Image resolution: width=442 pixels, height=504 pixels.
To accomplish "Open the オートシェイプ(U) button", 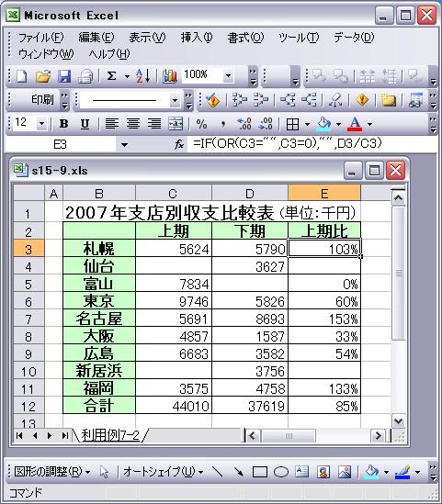I will (x=163, y=472).
